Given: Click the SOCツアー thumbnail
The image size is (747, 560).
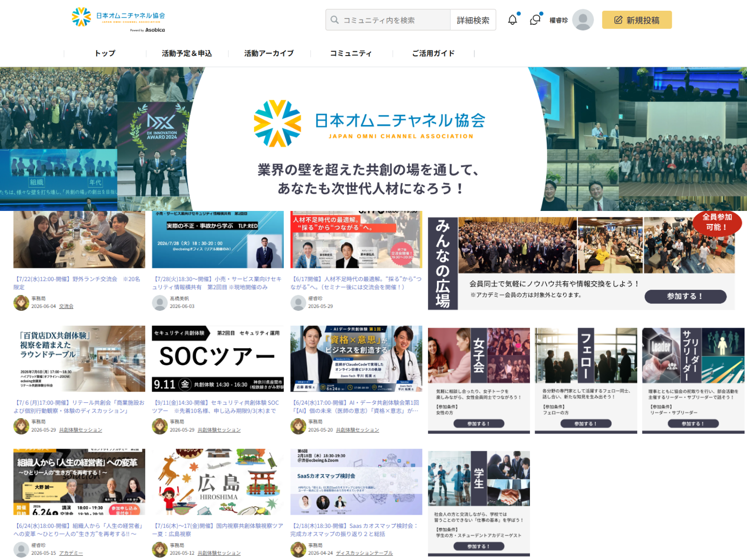Looking at the screenshot, I should click(218, 358).
